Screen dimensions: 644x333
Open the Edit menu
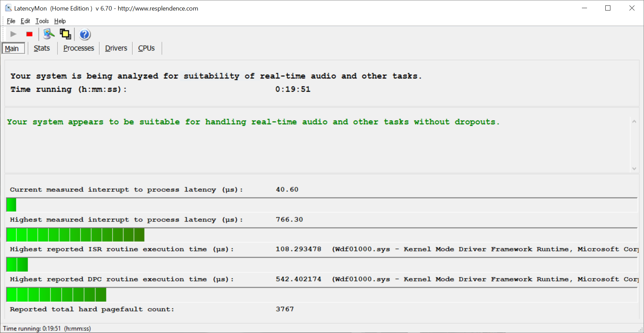pyautogui.click(x=25, y=21)
